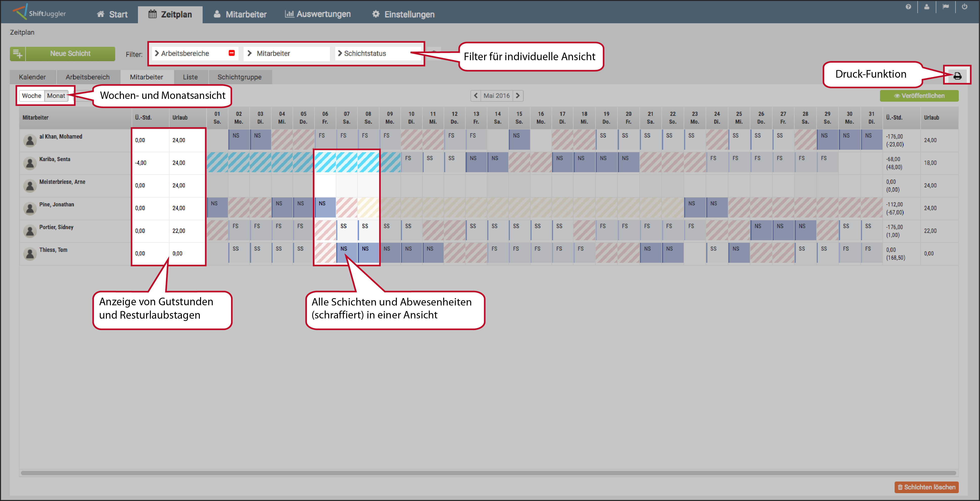Open the Auswertungen menu

318,14
